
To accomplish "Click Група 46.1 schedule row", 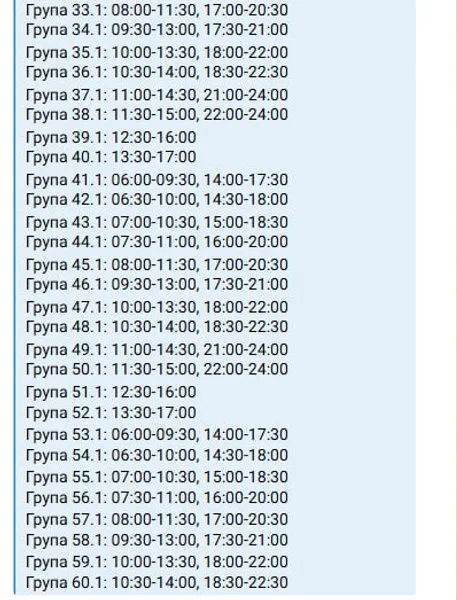I will click(157, 284).
